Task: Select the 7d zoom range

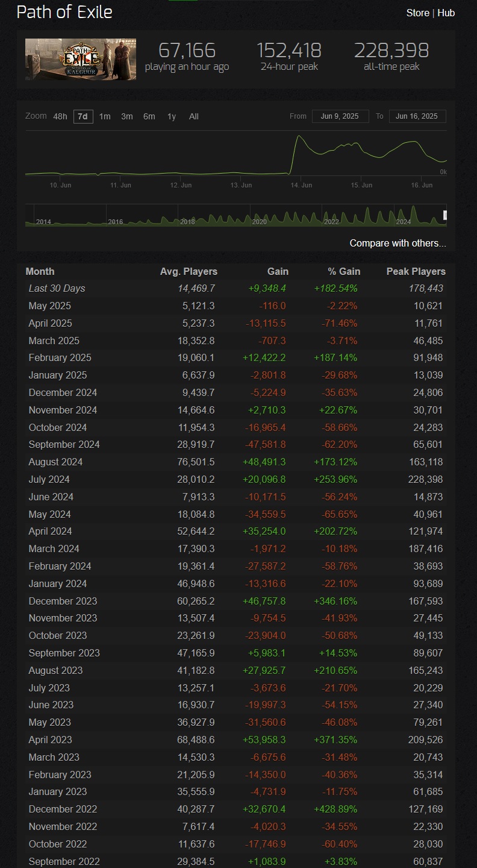Action: (x=83, y=116)
